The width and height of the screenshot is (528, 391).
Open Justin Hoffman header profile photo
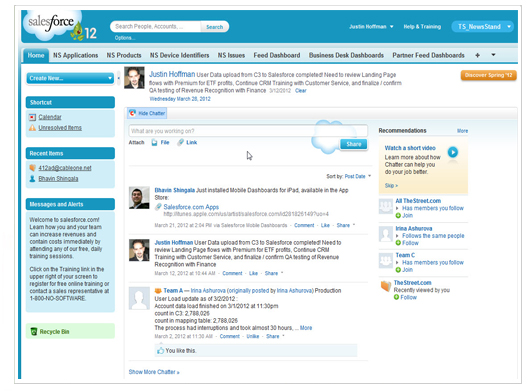pos(134,78)
